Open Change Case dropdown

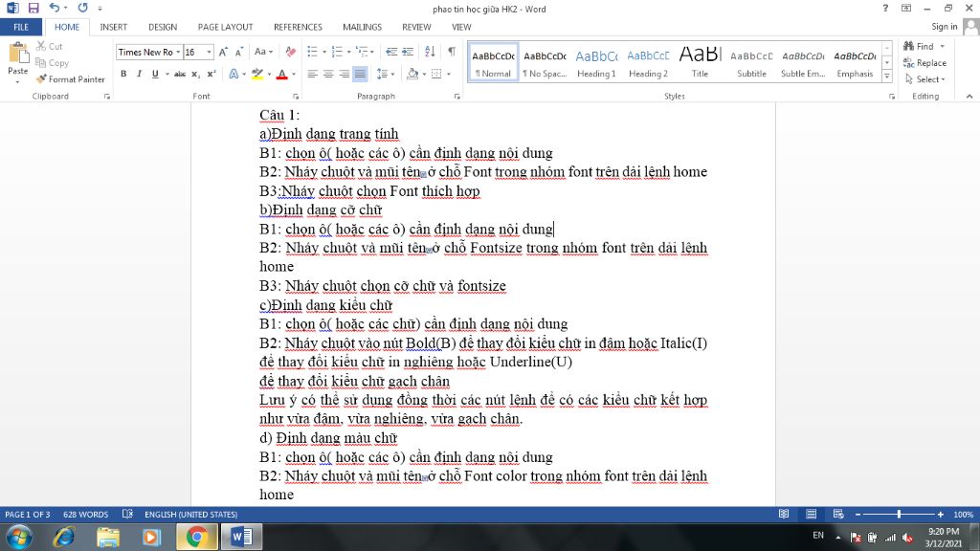263,52
